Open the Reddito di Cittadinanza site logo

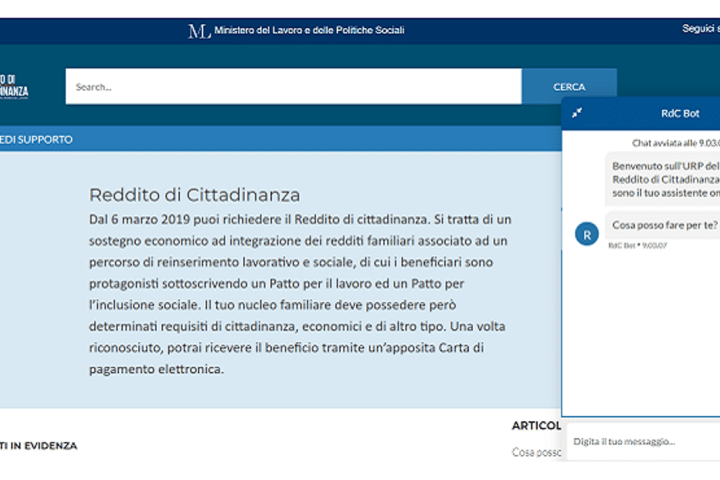click(14, 87)
